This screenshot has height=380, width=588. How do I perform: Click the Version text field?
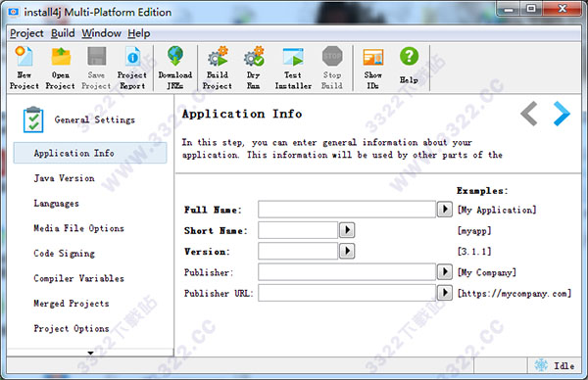298,251
